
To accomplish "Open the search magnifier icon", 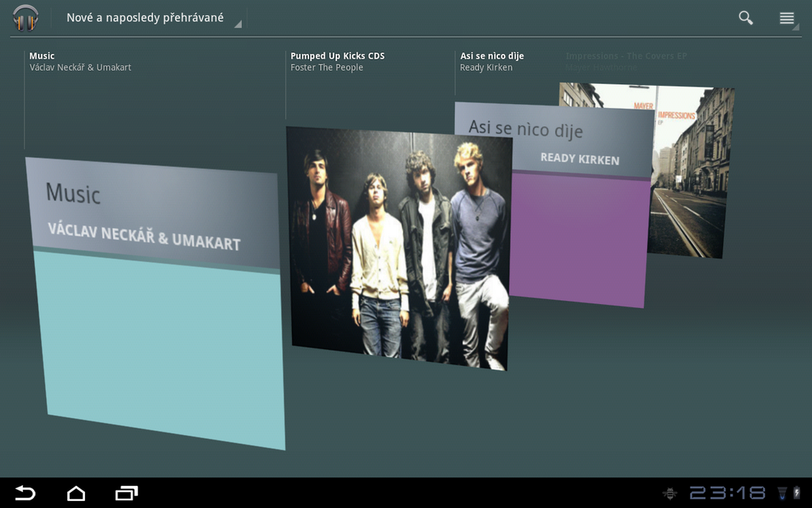I will [x=745, y=17].
